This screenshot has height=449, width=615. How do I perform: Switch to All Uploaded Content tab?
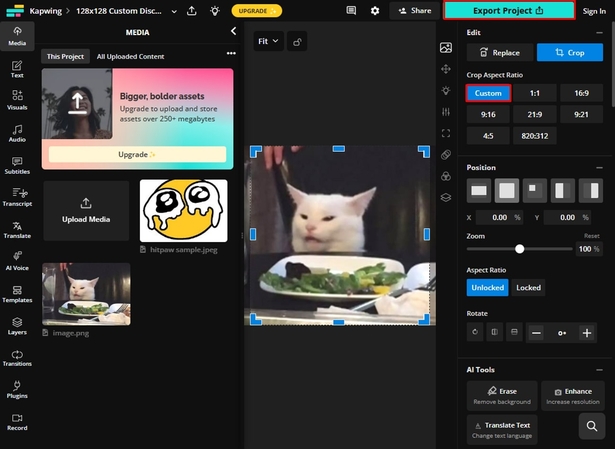tap(132, 57)
